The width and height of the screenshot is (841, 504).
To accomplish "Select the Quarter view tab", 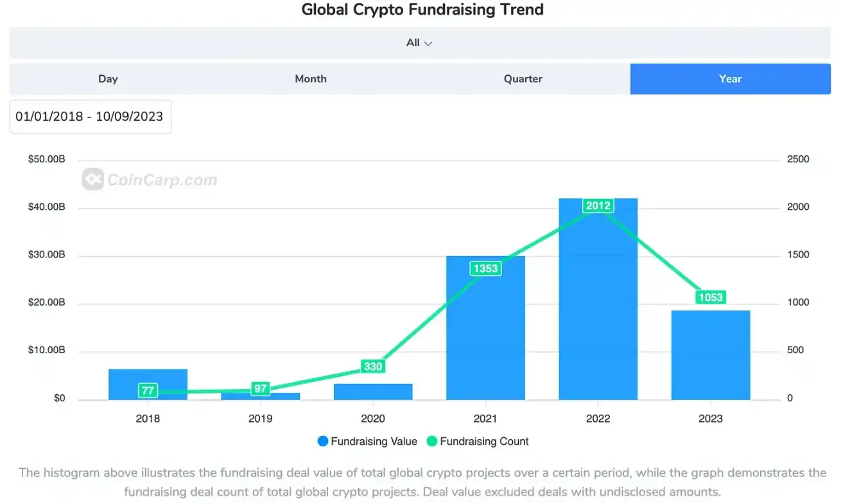I will 523,79.
